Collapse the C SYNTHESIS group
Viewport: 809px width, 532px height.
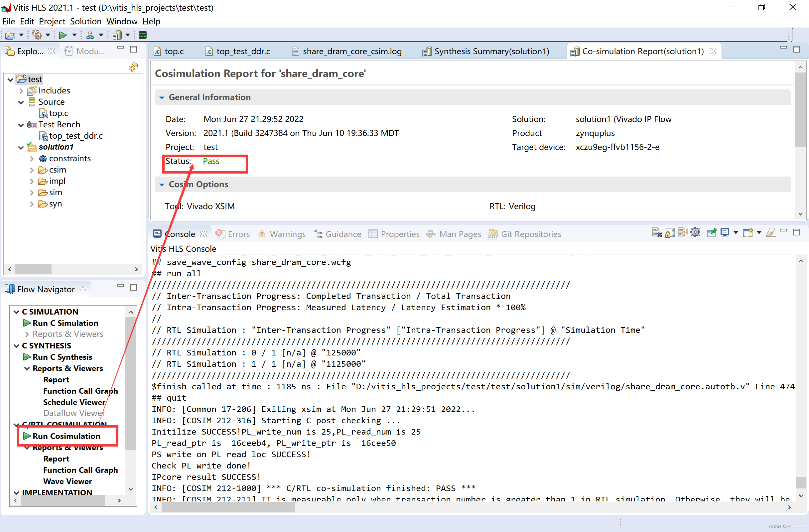(x=16, y=346)
